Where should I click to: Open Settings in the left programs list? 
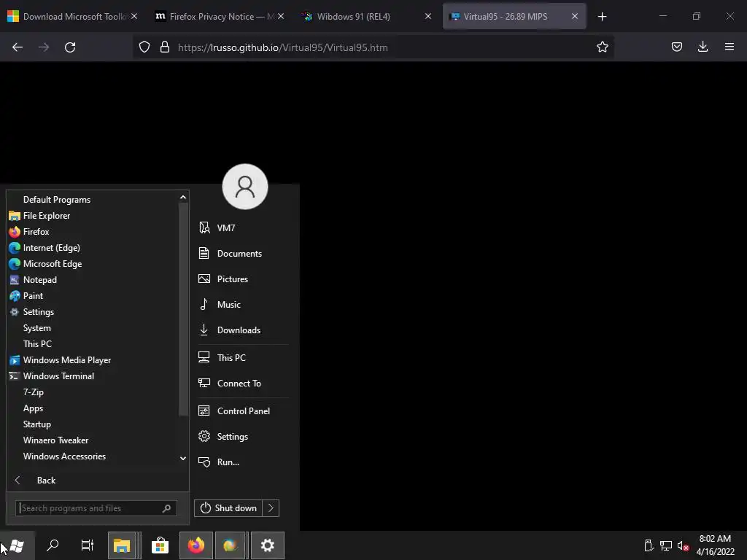point(38,312)
